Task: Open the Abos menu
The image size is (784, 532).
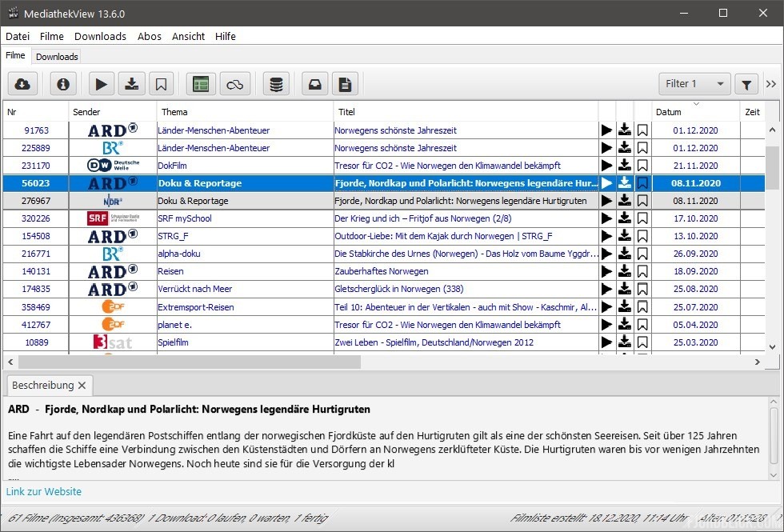Action: pos(150,37)
